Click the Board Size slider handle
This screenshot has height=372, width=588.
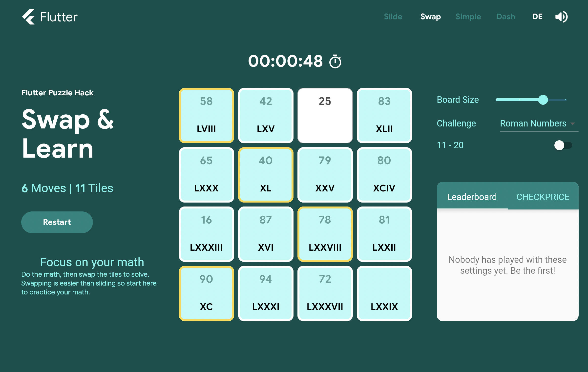(x=543, y=100)
